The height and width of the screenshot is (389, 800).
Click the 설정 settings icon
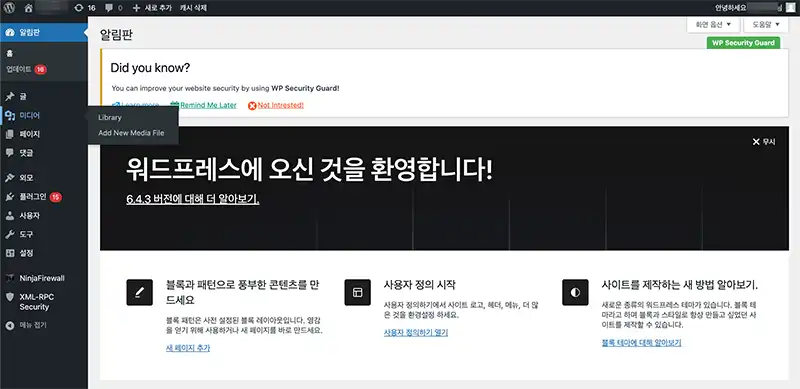(10, 253)
